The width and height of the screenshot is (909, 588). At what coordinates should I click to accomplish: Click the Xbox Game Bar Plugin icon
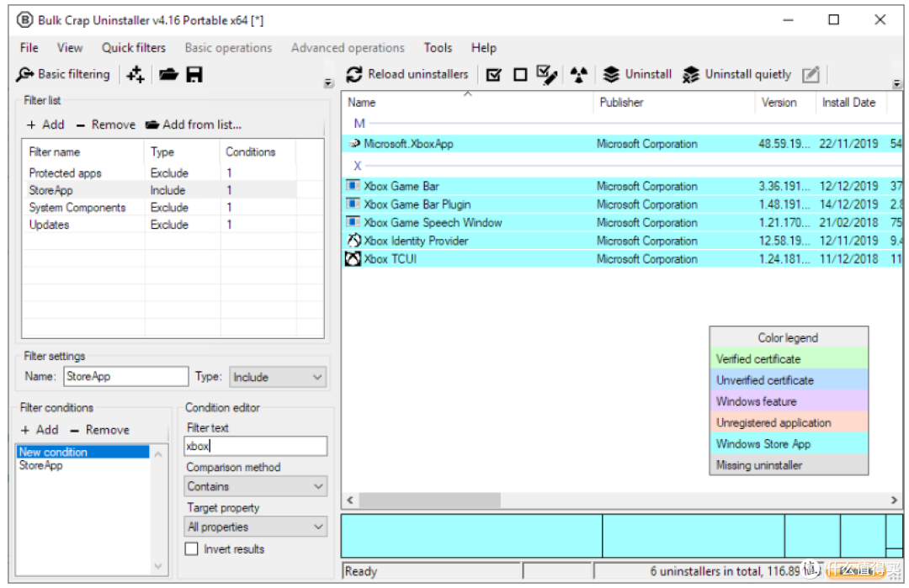pyautogui.click(x=353, y=204)
